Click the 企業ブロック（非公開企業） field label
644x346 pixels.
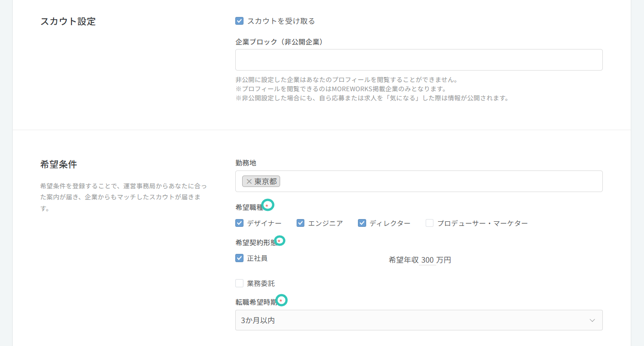tap(280, 42)
